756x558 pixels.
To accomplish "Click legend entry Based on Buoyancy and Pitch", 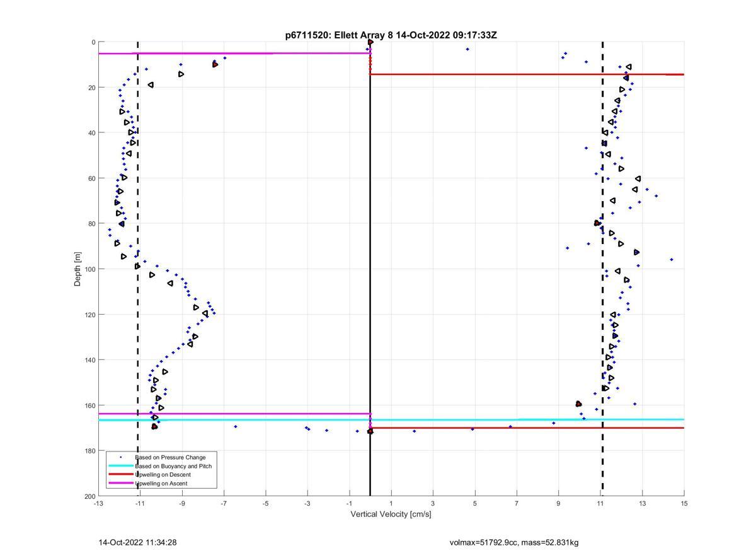I will pyautogui.click(x=173, y=466).
